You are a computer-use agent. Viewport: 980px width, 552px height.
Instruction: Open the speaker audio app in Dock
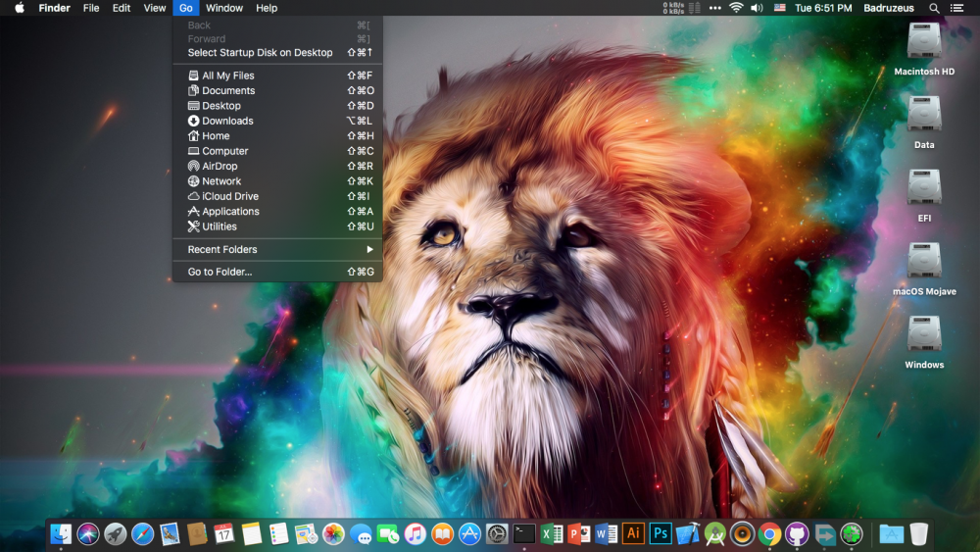click(x=743, y=534)
